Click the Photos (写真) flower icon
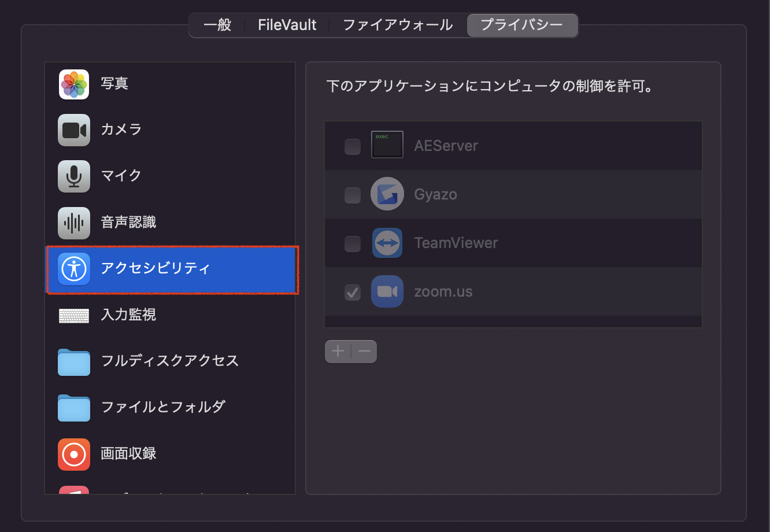Screen dimensions: 770x532 (x=74, y=84)
